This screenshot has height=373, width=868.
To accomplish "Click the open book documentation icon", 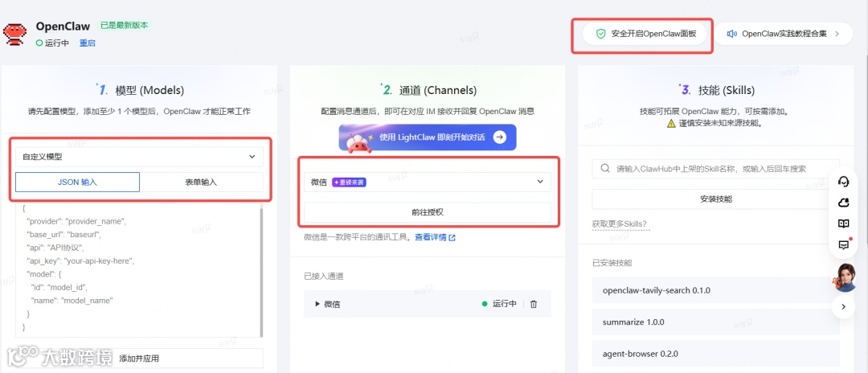I will click(x=844, y=223).
